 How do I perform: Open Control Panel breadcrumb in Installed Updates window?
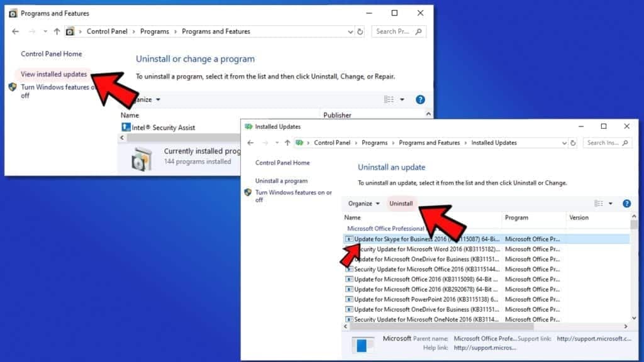[332, 143]
